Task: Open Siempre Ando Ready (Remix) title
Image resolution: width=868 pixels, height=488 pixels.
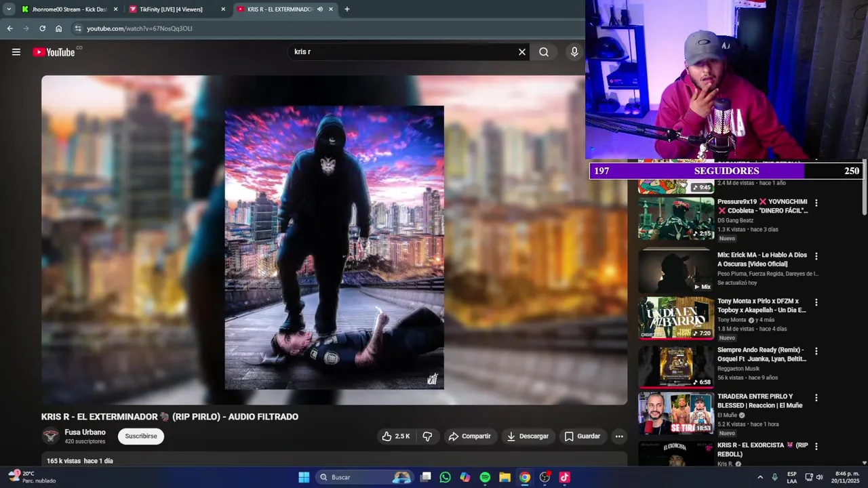Action: pos(762,354)
